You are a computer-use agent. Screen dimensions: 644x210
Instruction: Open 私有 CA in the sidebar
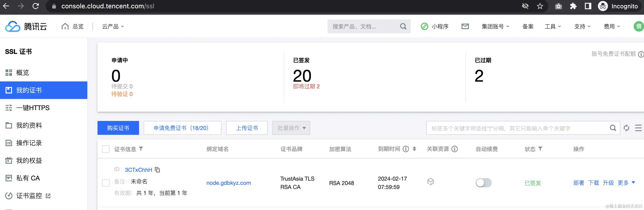[x=44, y=178]
